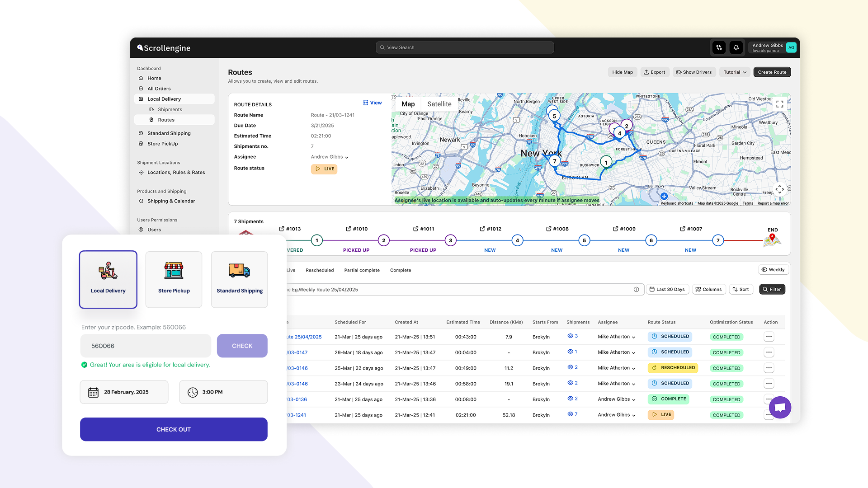Select the Store Pickup delivery option
868x488 pixels.
[x=174, y=279]
